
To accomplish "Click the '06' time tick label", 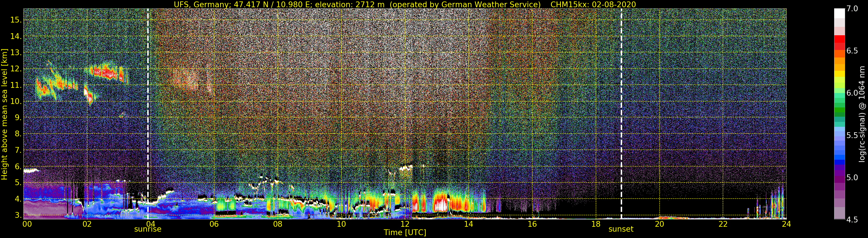I will click(214, 224).
